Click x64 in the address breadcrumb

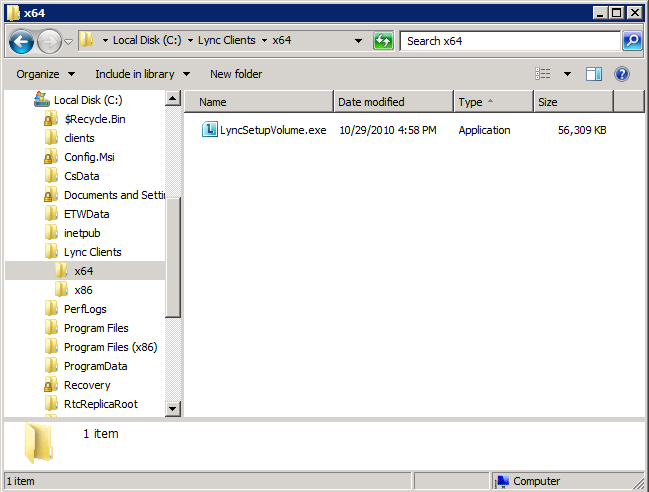point(281,40)
